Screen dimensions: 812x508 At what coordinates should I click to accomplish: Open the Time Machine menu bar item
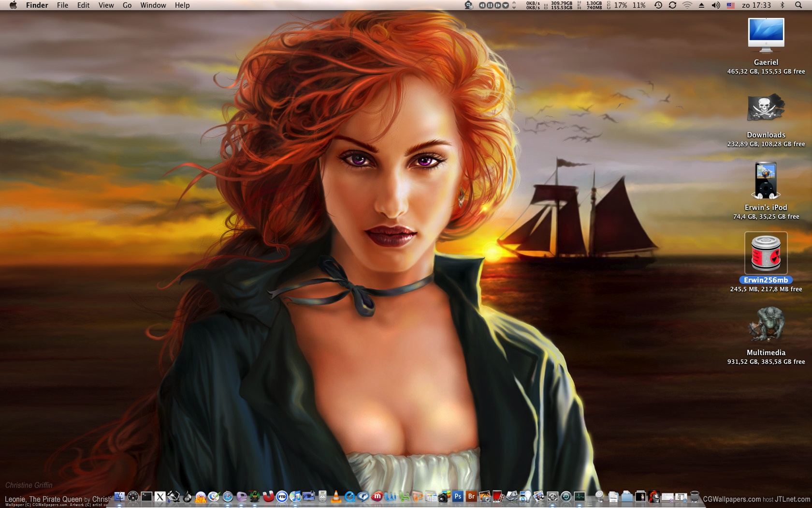pos(658,5)
